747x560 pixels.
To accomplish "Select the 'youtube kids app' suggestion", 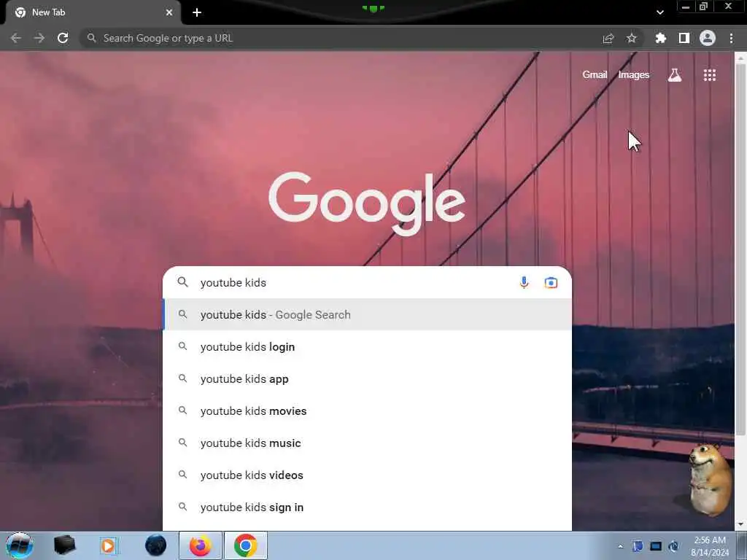I will pos(367,379).
